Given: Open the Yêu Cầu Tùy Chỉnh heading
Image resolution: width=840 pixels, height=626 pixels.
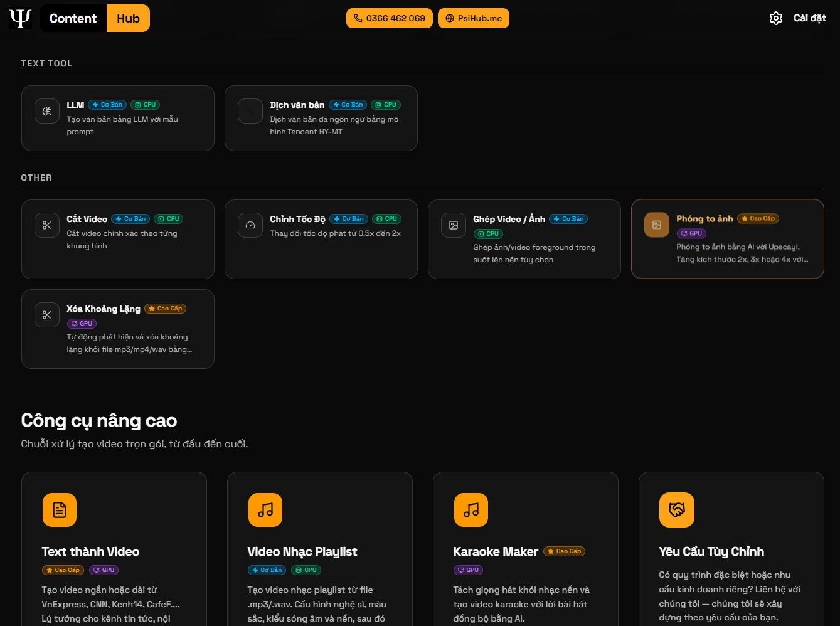Looking at the screenshot, I should tap(712, 551).
